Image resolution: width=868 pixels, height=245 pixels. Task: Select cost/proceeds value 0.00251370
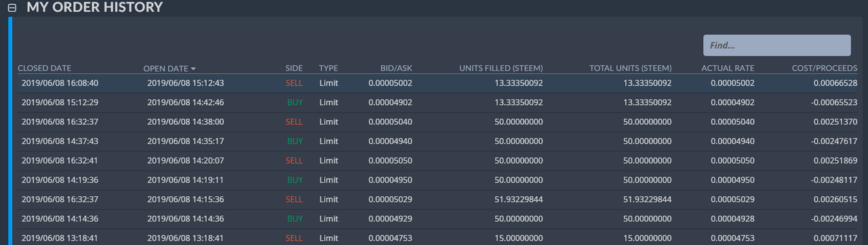click(835, 122)
